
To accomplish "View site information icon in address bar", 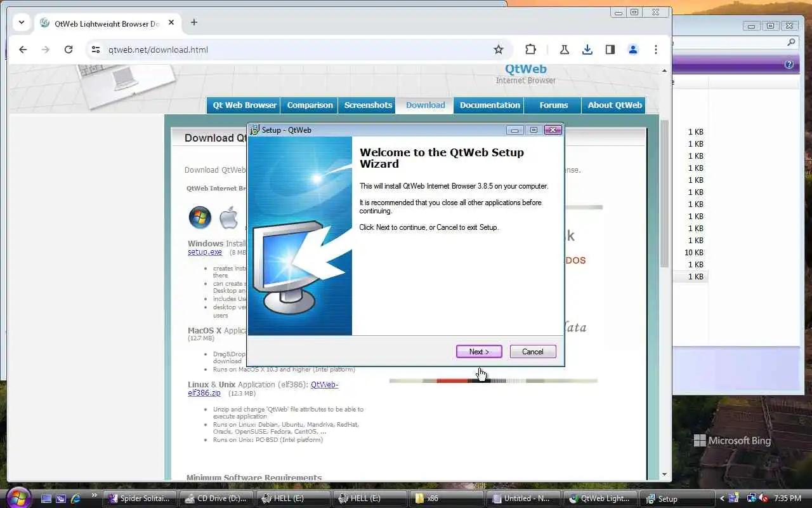I will (x=95, y=50).
